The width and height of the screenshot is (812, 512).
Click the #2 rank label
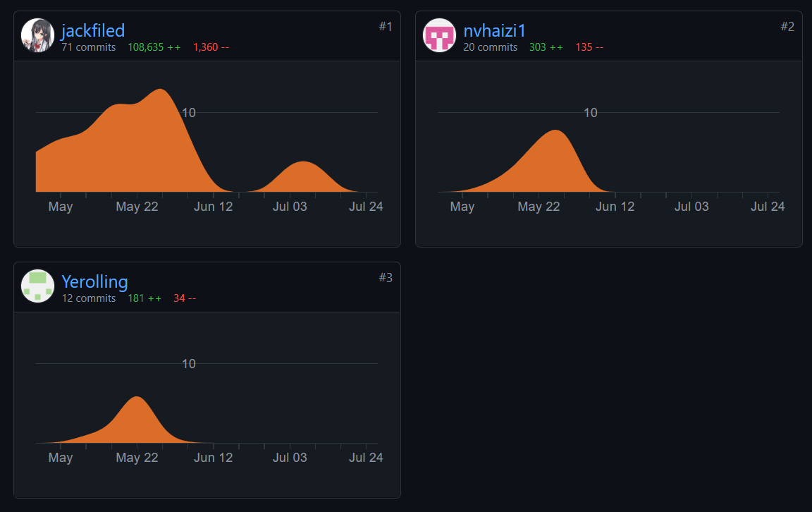coord(787,26)
